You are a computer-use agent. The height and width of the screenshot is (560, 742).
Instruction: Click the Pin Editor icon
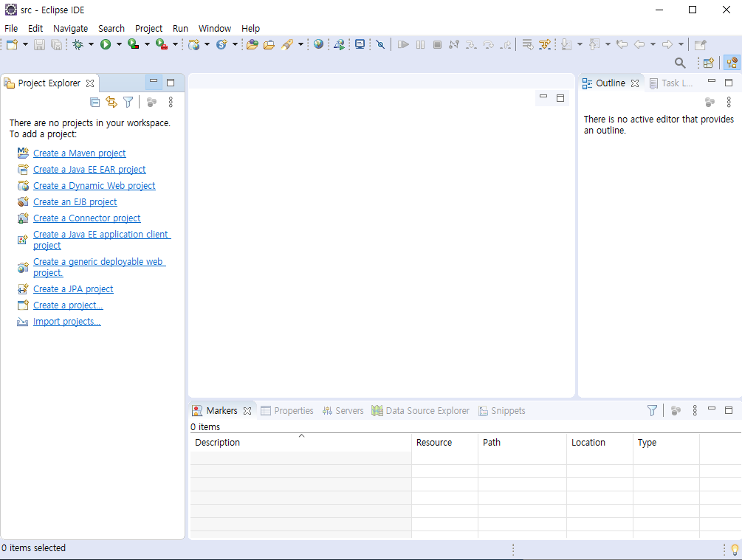(x=700, y=44)
